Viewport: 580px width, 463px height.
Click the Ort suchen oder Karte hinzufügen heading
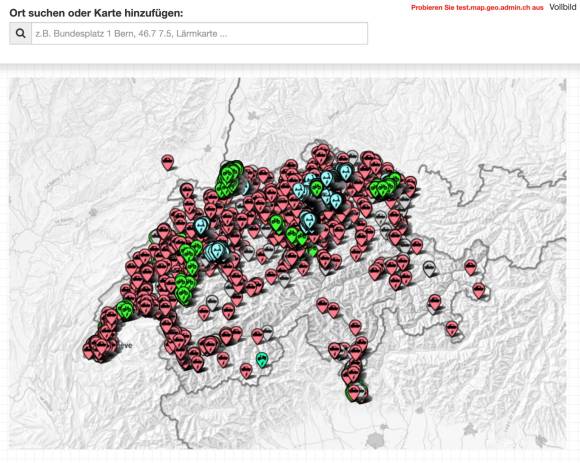[96, 13]
